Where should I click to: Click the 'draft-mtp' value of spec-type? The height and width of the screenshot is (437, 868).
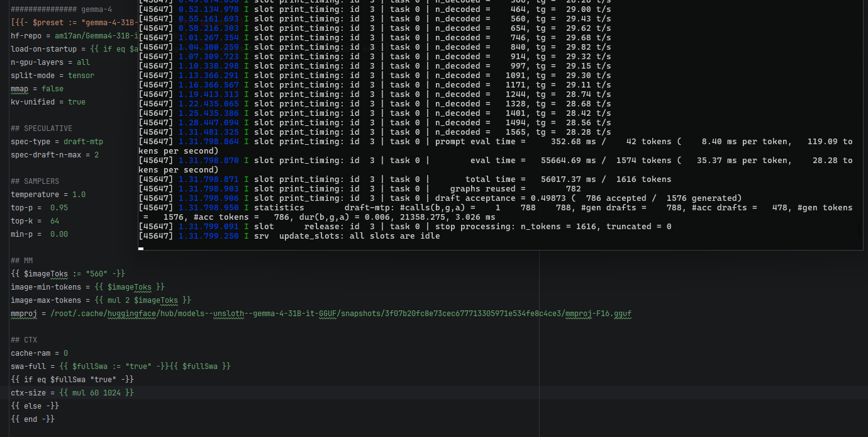pos(83,142)
